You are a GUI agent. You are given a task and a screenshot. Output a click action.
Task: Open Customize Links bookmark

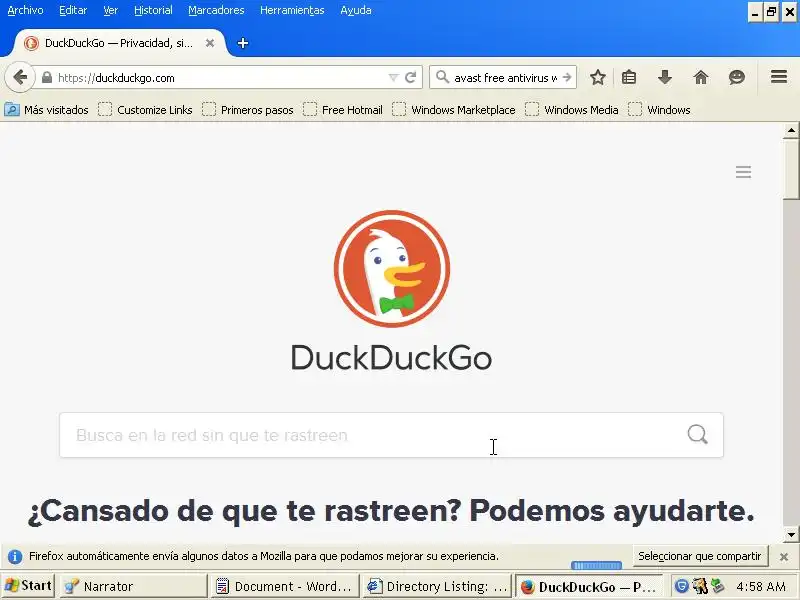click(145, 110)
